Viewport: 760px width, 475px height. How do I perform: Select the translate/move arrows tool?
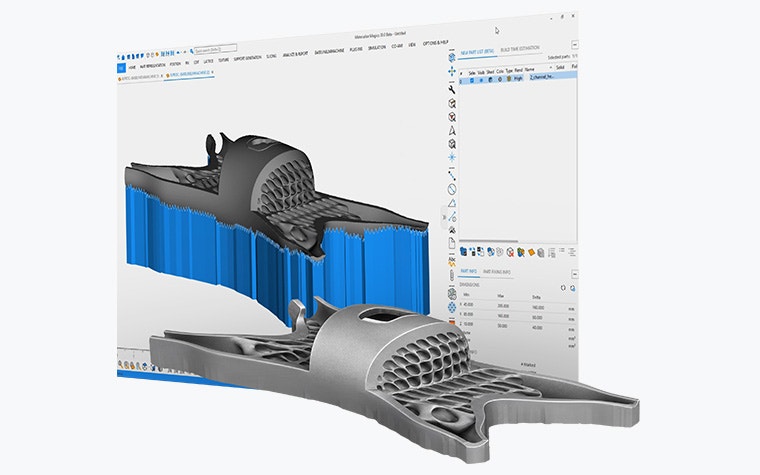pos(452,72)
